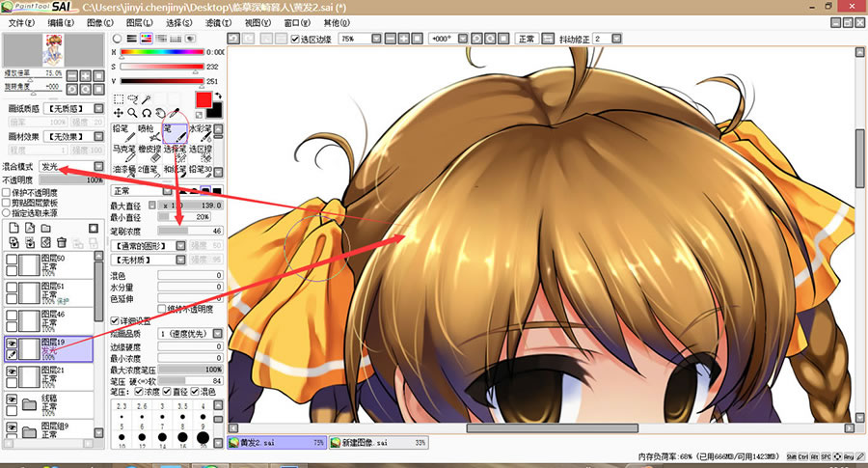Zoom in canvas with plus button
Viewport: 868px width, 468px height.
(403, 39)
